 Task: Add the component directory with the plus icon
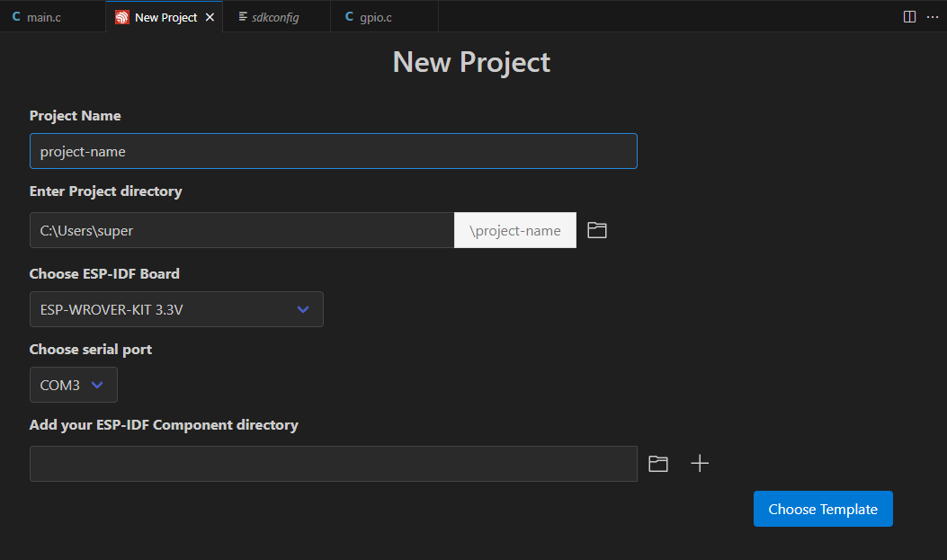point(700,464)
